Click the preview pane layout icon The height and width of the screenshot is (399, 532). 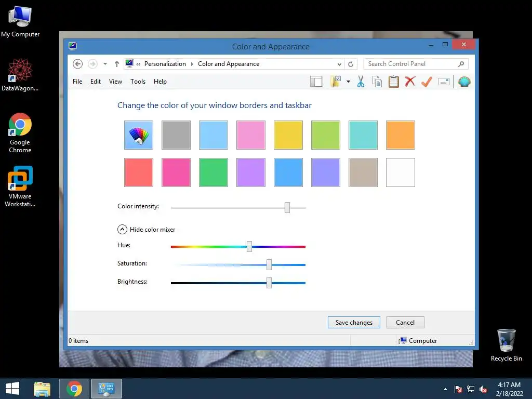316,82
